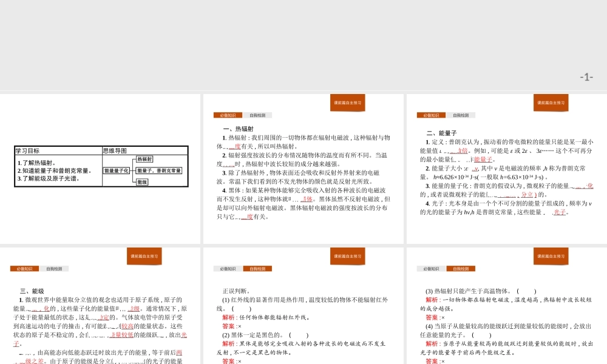The image size is (607, 364).
Task: Click the orange 课前篇自主预习 badge on the 能级 slide
Action: (144, 256)
